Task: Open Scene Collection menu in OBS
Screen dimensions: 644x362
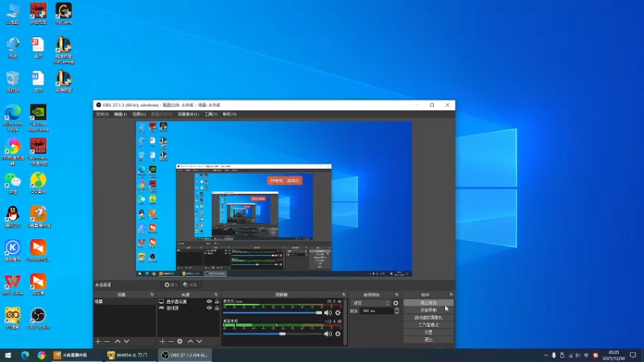Action: (x=188, y=114)
